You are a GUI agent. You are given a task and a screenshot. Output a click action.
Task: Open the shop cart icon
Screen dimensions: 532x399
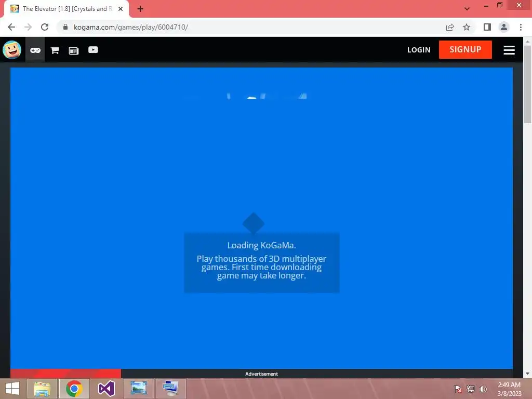[x=55, y=50]
